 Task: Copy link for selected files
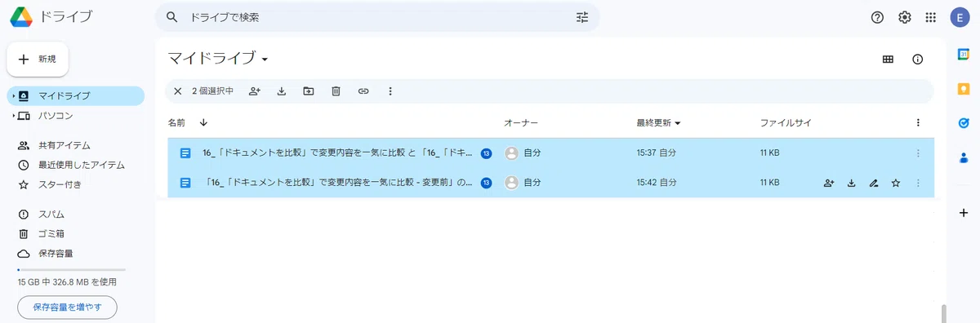click(x=363, y=91)
